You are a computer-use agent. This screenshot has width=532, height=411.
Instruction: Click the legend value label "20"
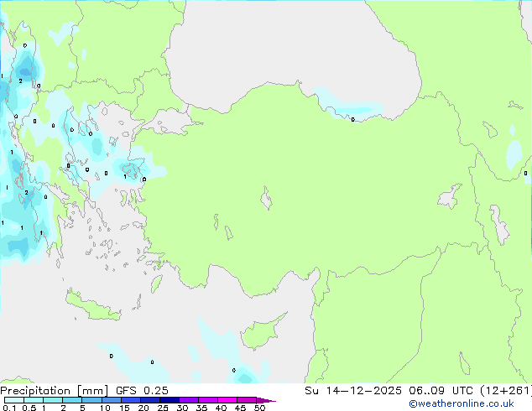tap(143, 408)
